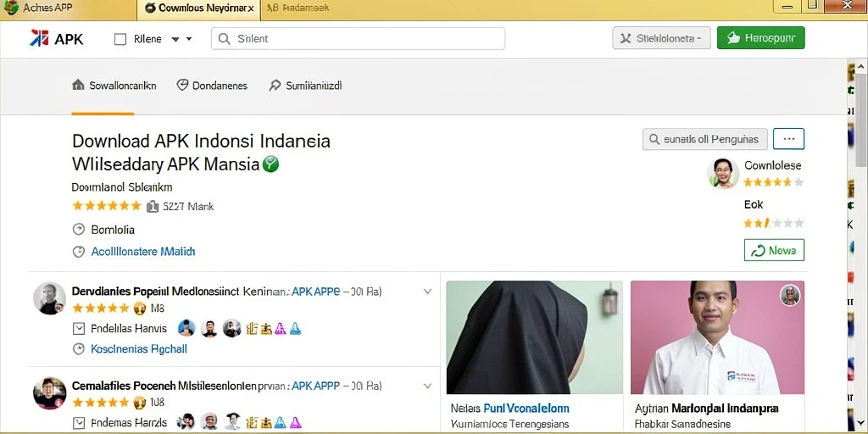This screenshot has width=868, height=434.
Task: Click clock icon beside Koscinenias Rgchall
Action: 79,348
